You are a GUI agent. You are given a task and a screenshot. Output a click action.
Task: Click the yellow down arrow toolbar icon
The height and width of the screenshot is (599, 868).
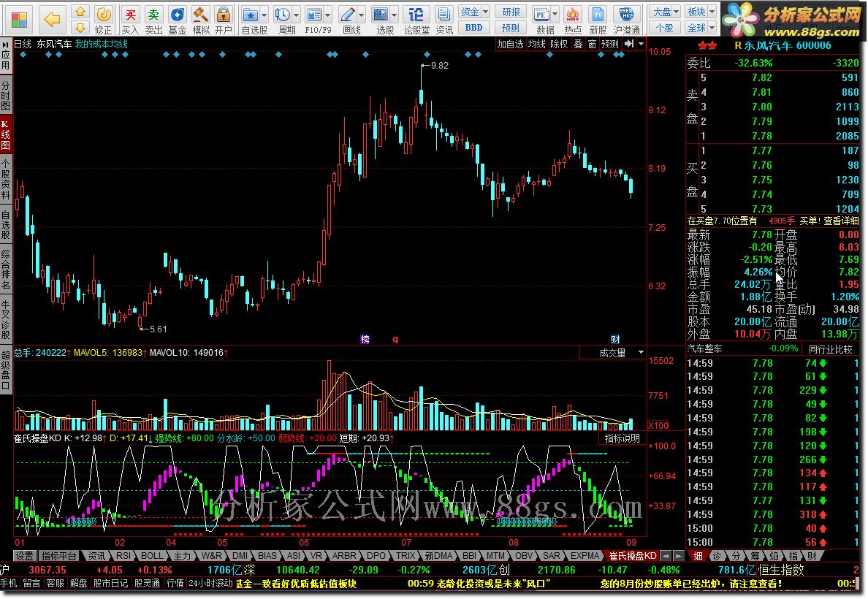point(81,27)
